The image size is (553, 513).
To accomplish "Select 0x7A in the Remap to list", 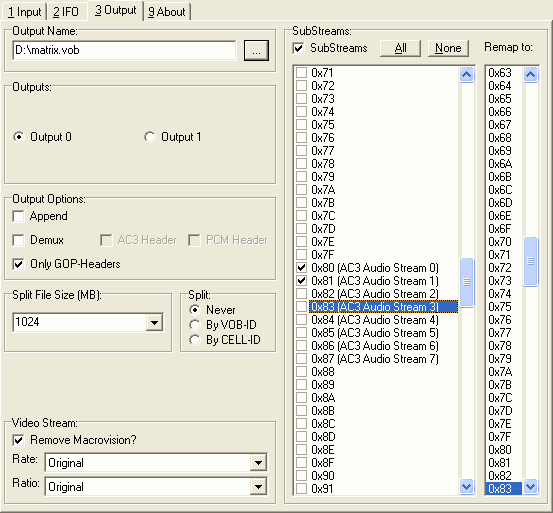I will [x=504, y=372].
